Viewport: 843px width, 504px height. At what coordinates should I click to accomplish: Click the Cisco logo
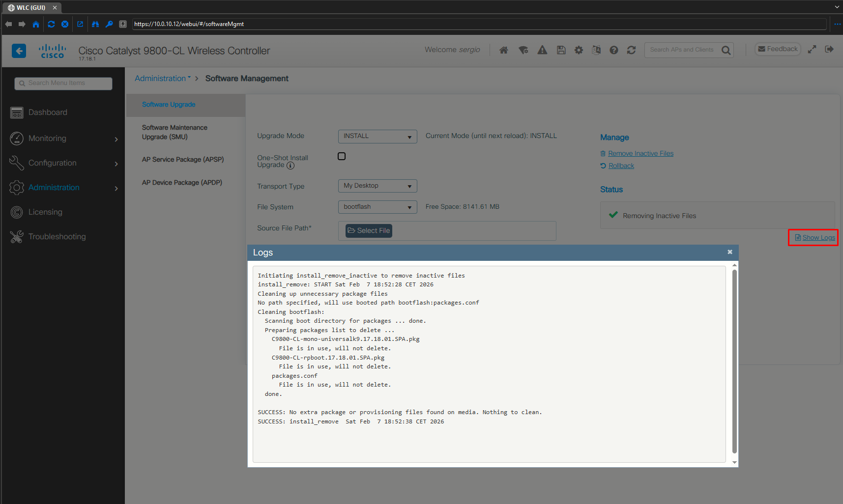[x=53, y=51]
